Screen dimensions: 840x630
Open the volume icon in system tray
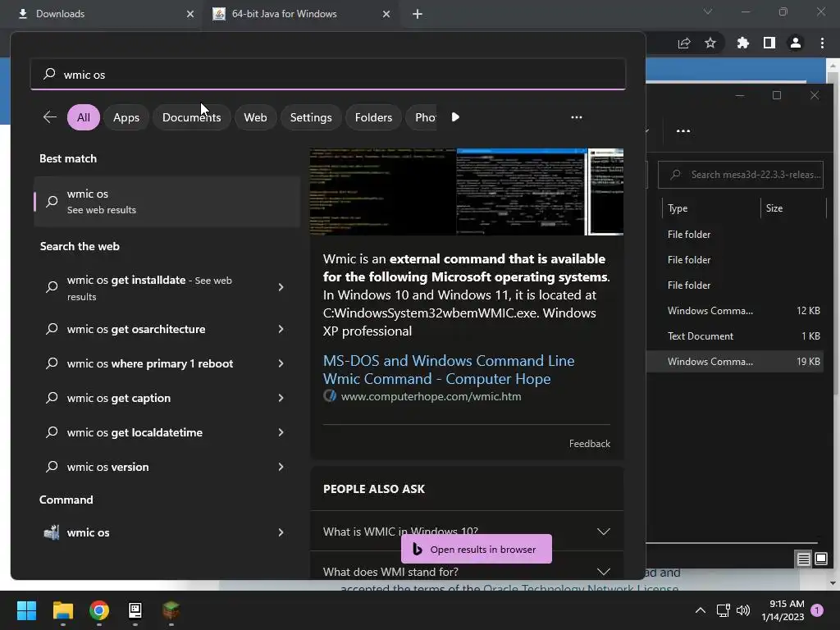pos(743,610)
